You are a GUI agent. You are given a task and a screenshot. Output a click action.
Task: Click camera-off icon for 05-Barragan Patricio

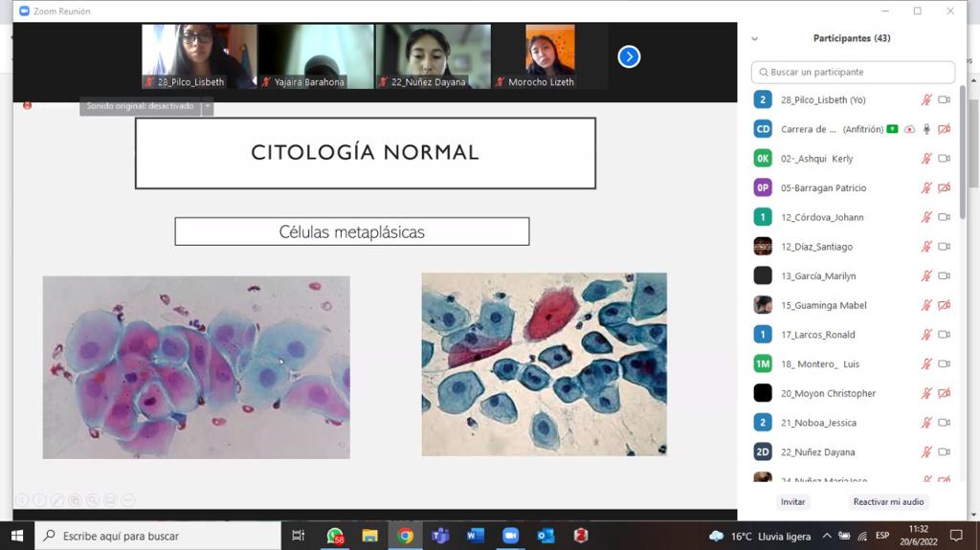pyautogui.click(x=944, y=187)
